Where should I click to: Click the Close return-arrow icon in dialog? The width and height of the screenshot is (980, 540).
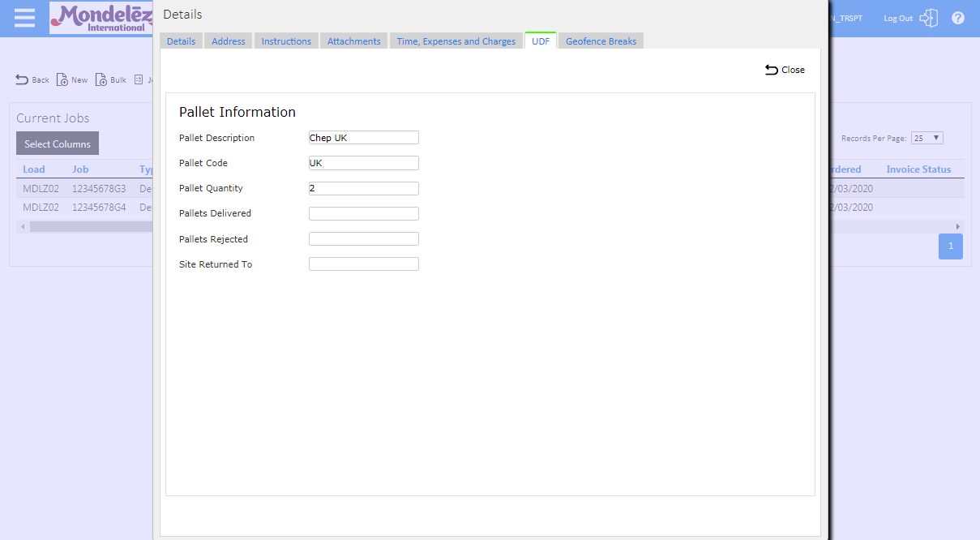(x=772, y=70)
